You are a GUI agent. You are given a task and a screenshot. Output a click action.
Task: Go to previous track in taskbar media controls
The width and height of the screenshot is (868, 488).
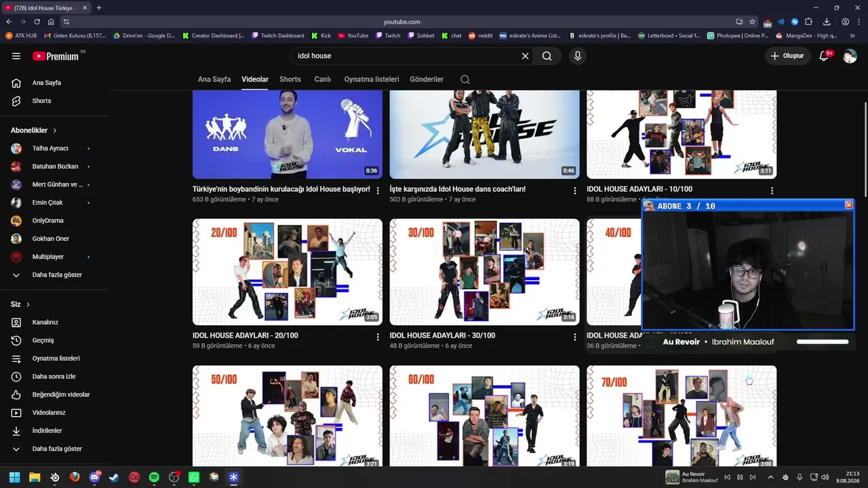(728, 477)
